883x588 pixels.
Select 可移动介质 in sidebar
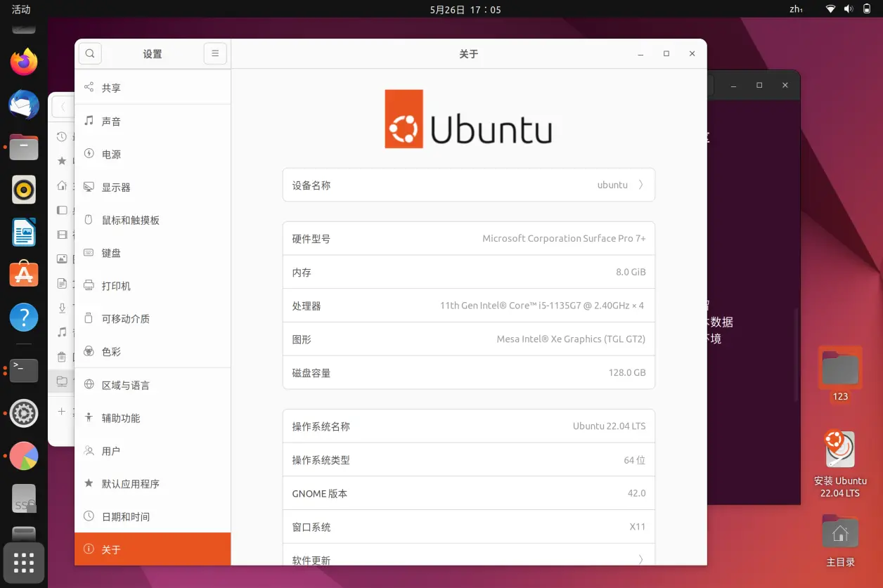(153, 319)
